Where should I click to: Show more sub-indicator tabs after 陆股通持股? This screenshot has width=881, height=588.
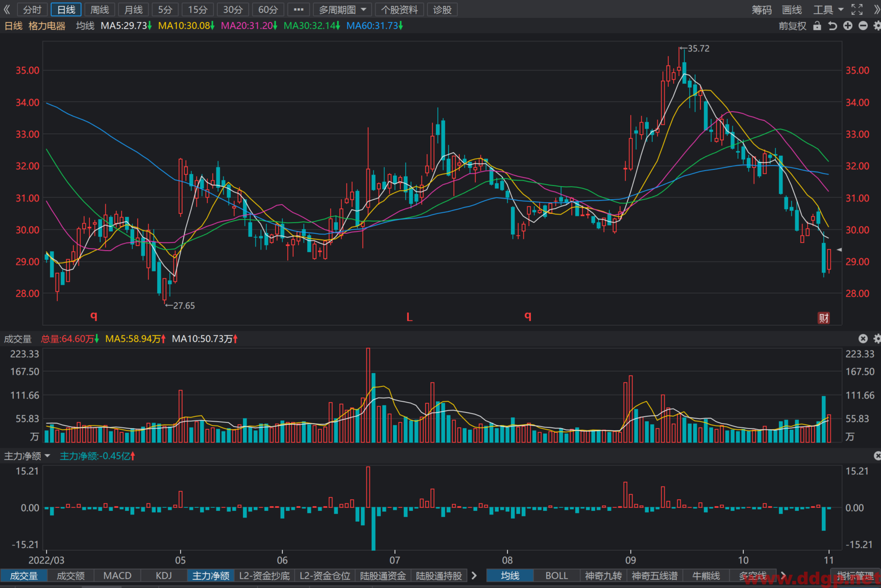coord(474,576)
